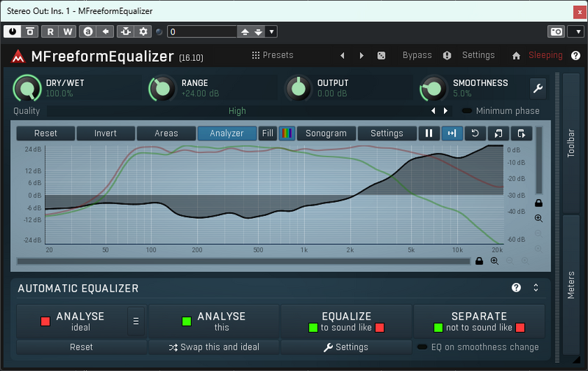The height and width of the screenshot is (371, 588).
Task: Toggle the Areas button
Action: [x=166, y=134]
